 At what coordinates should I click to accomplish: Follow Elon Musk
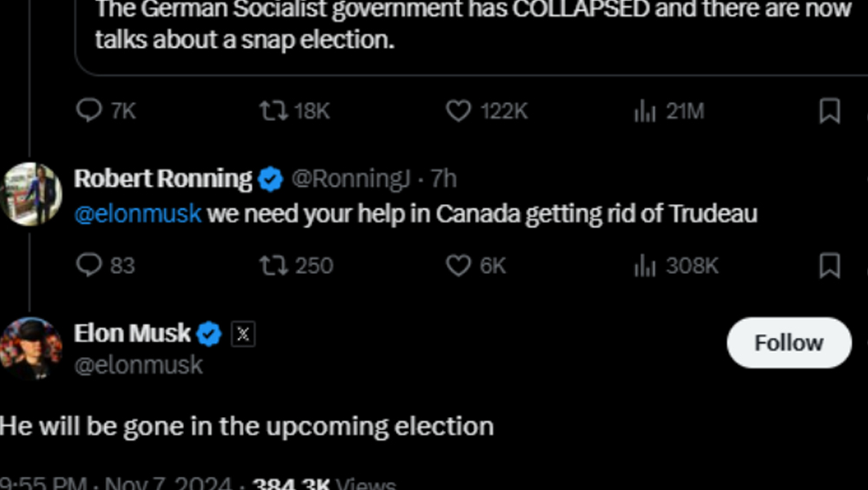[x=788, y=342]
